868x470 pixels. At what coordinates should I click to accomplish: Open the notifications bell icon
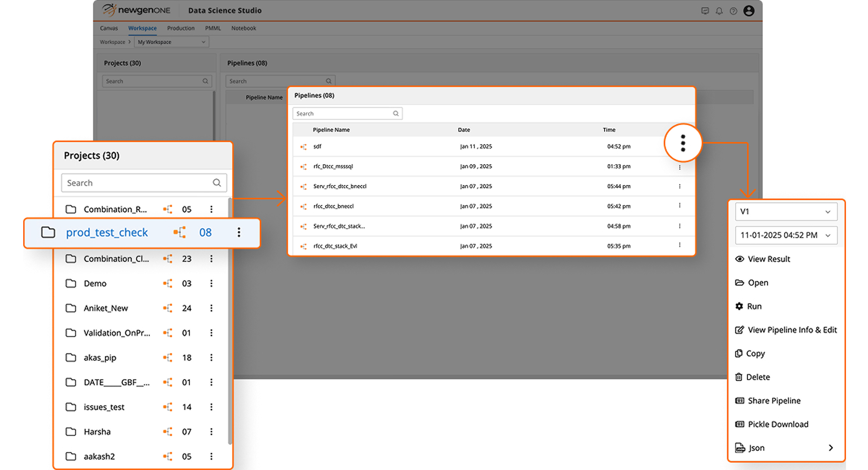(719, 10)
